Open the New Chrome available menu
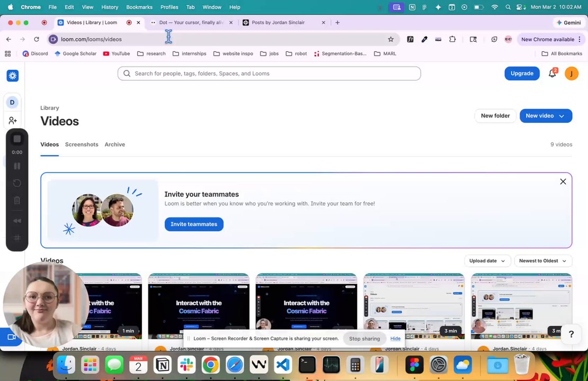 tap(550, 39)
